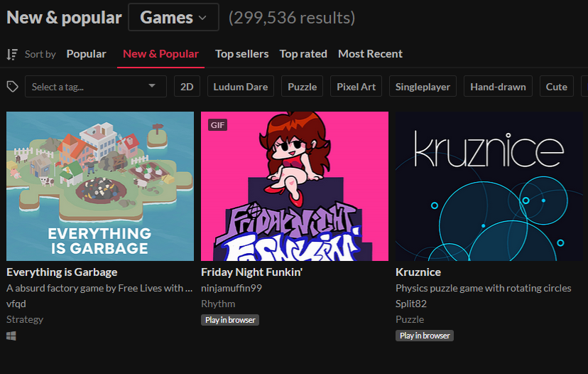Viewport: 588px width, 374px height.
Task: Open the Everything is Garbage title link
Action: pyautogui.click(x=62, y=272)
